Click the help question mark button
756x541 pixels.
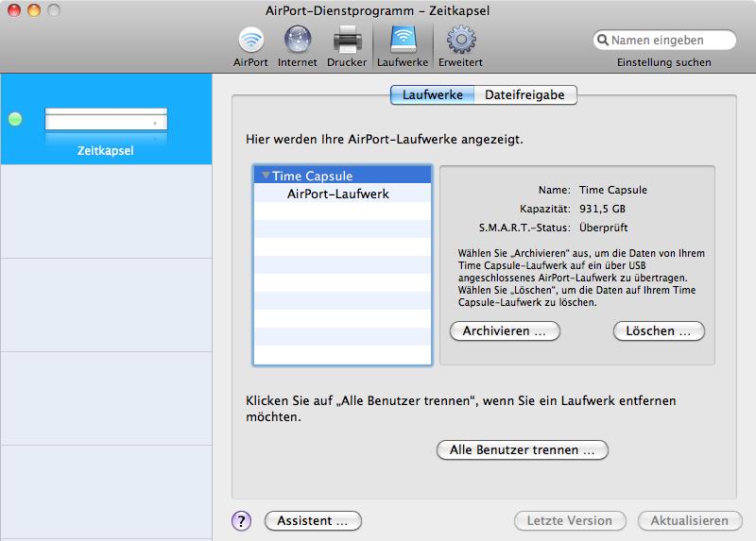coord(242,521)
